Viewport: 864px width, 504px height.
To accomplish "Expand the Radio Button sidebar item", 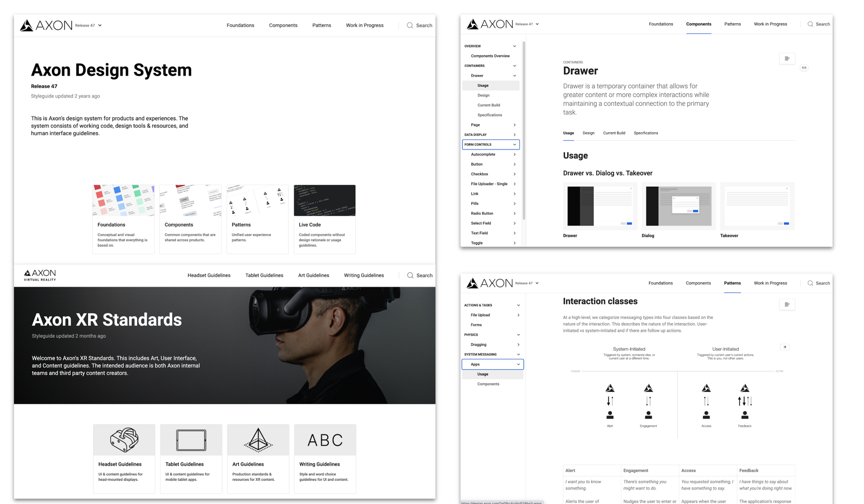I will coord(515,214).
